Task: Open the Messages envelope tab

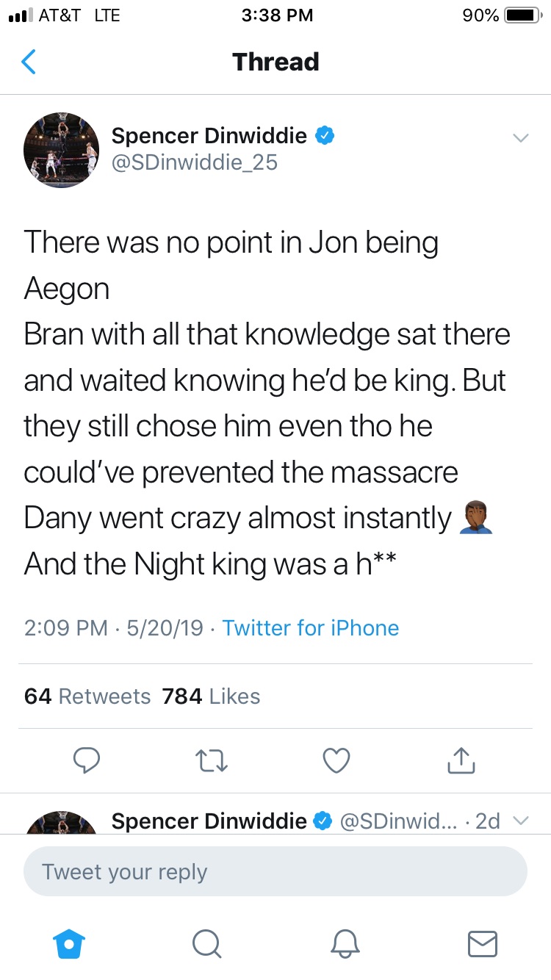Action: 482,943
